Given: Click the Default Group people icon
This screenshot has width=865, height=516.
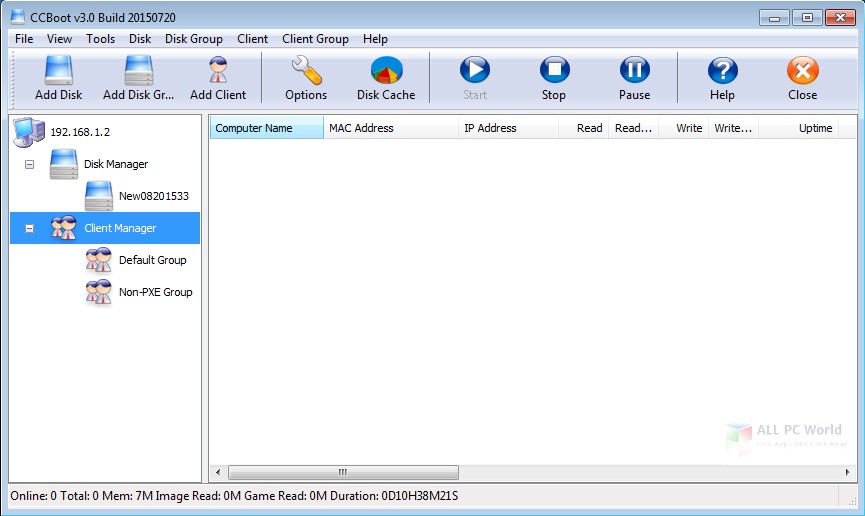Looking at the screenshot, I should pos(99,260).
